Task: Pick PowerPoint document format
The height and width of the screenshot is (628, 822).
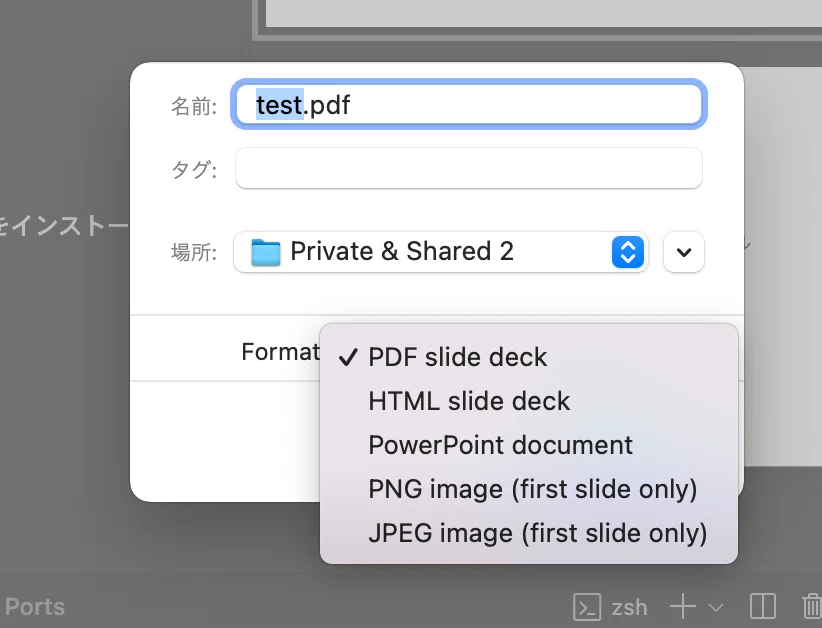Action: 528,445
